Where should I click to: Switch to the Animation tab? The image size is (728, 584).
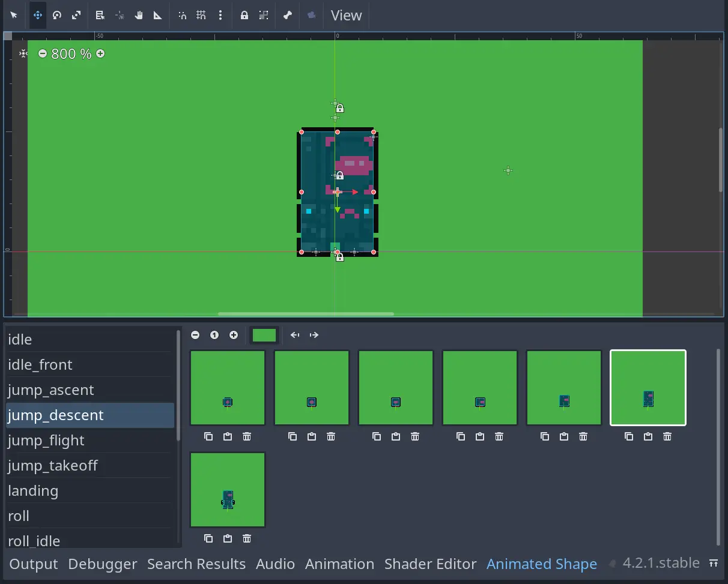[x=339, y=564]
